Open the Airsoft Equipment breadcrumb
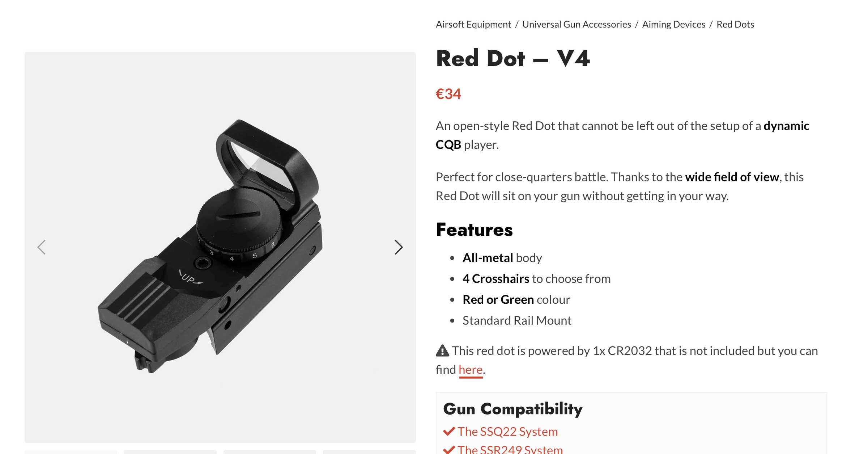Image resolution: width=868 pixels, height=454 pixels. coord(473,24)
